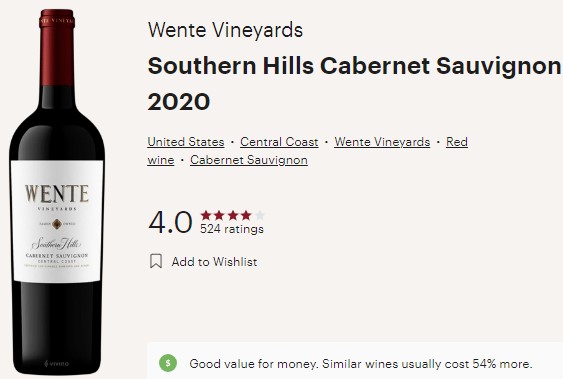
Task: Click the WENTE logo on bottle label
Action: [57, 194]
